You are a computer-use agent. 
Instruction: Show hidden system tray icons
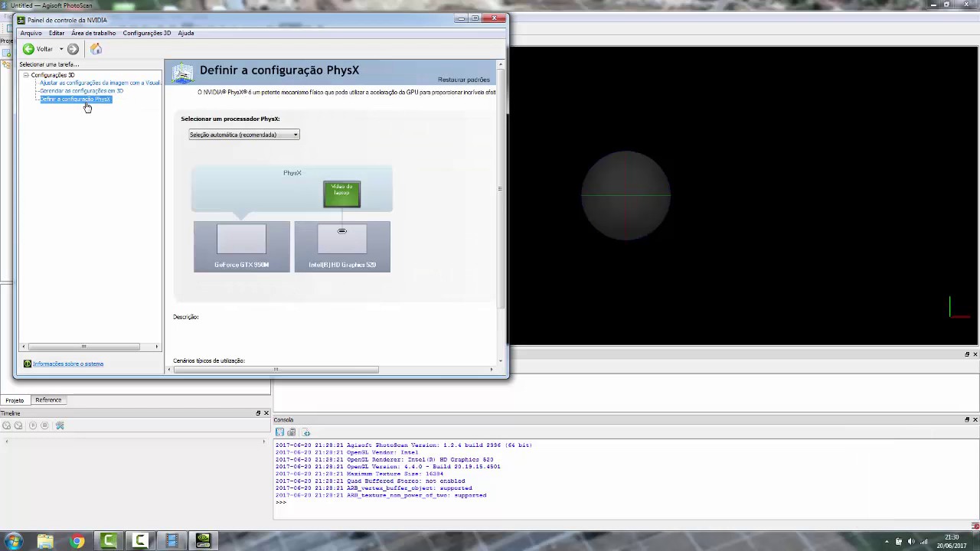click(x=887, y=542)
